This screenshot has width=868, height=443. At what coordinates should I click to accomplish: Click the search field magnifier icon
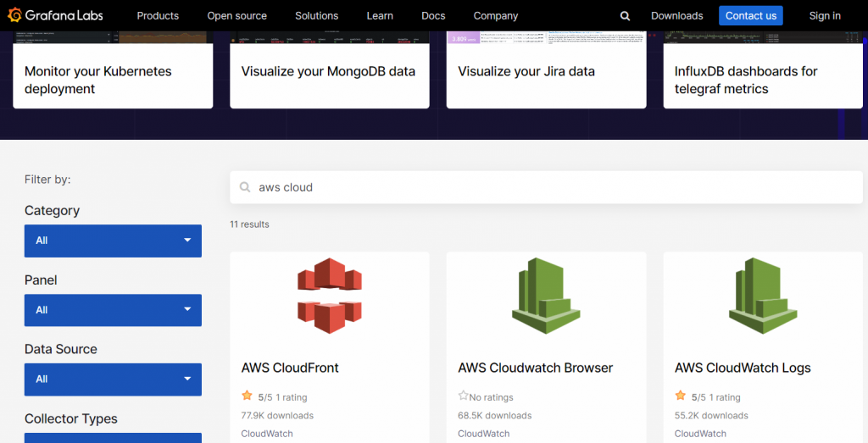245,187
